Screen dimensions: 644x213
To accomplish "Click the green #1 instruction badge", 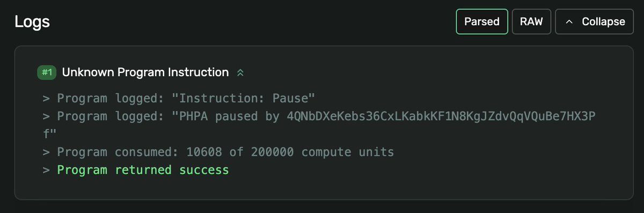I will click(47, 72).
